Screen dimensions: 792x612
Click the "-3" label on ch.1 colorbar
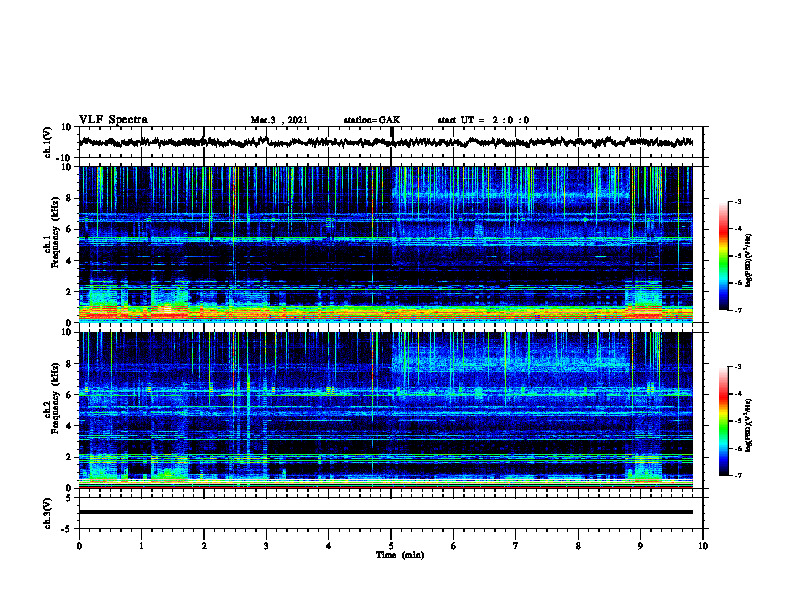738,201
